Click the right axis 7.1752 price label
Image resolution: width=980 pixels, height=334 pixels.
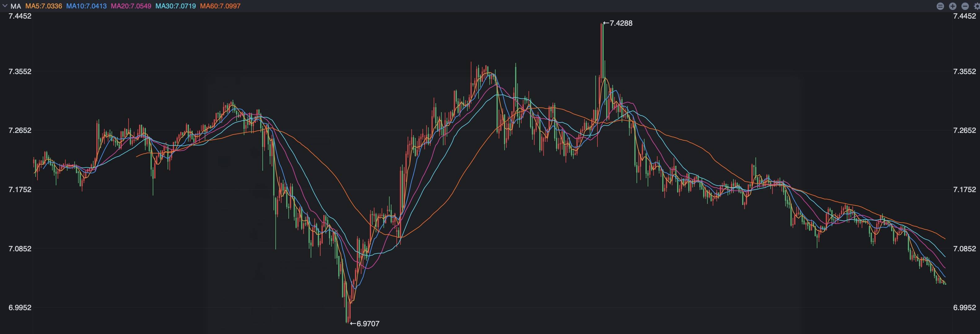(965, 189)
